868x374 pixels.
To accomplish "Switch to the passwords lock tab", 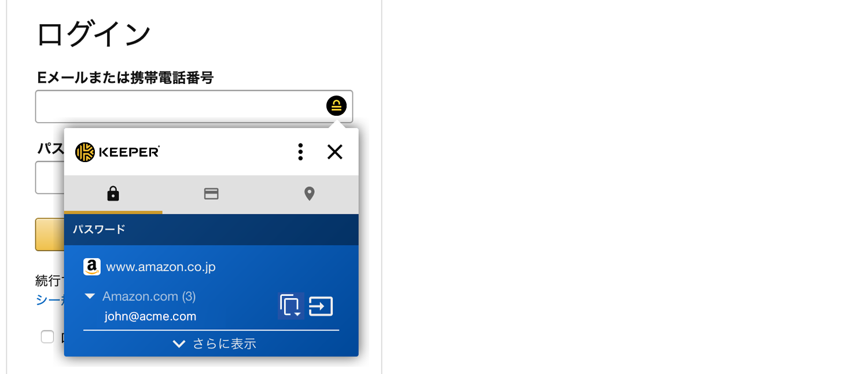I will point(113,194).
